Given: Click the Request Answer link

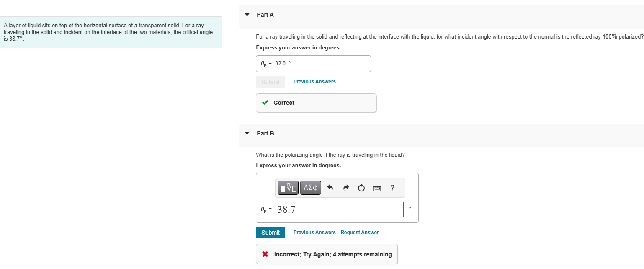Looking at the screenshot, I should pyautogui.click(x=360, y=233).
